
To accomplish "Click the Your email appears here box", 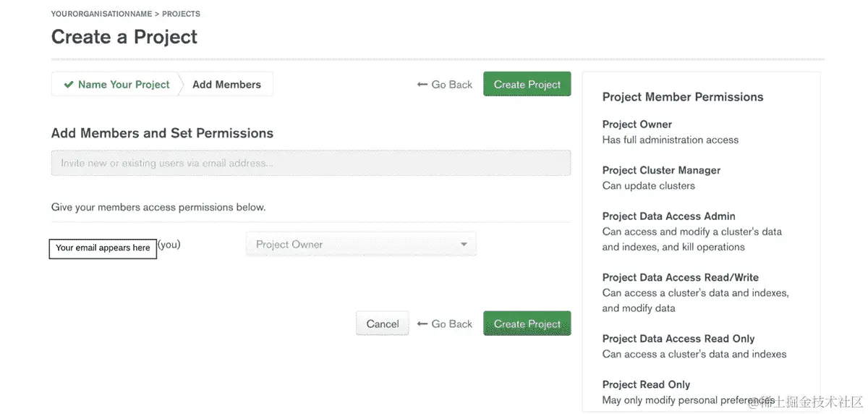I will 103,248.
